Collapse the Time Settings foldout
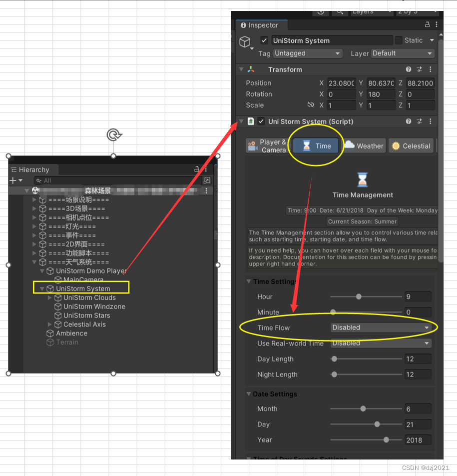Image resolution: width=457 pixels, height=476 pixels. tap(248, 281)
